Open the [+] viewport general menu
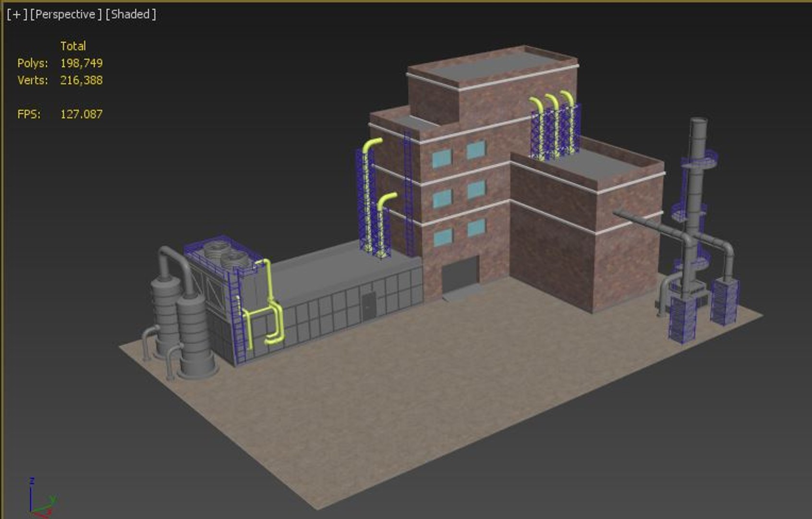Viewport: 812px width, 519px height. coord(17,14)
